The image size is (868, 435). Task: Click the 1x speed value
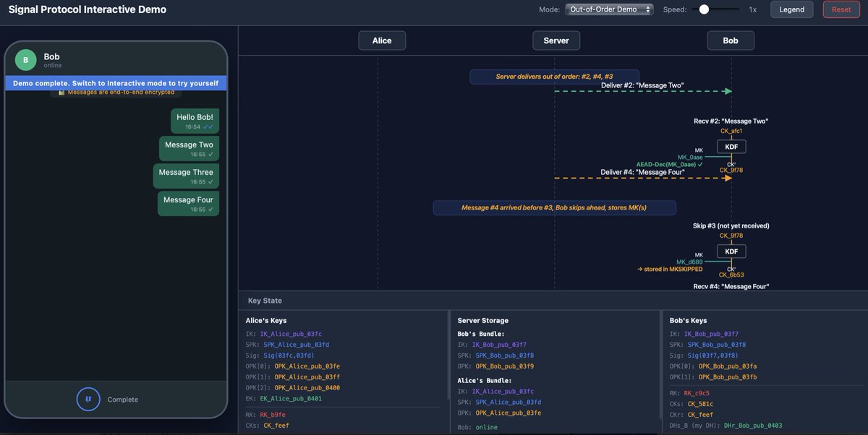[x=753, y=9]
